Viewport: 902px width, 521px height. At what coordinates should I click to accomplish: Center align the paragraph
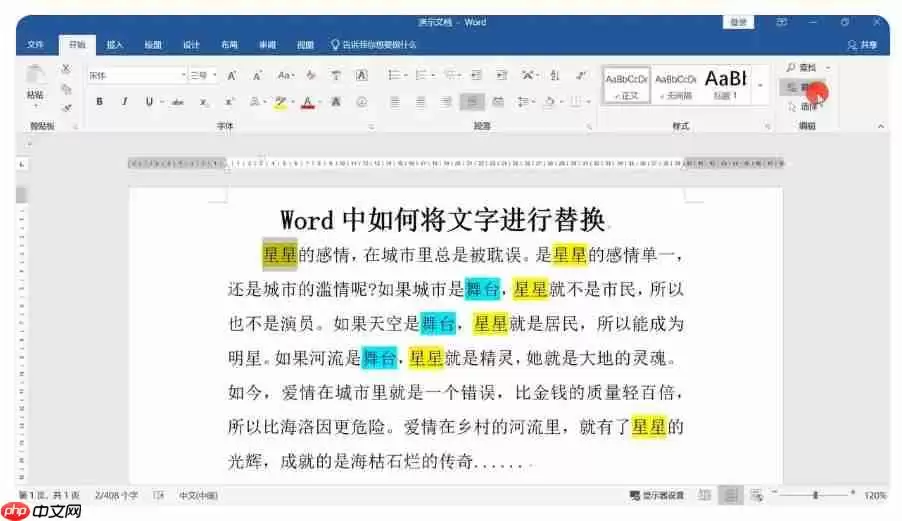tap(421, 102)
